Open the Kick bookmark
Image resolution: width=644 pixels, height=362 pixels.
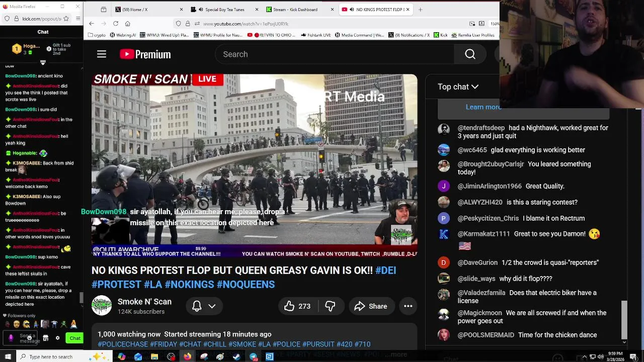click(x=441, y=35)
